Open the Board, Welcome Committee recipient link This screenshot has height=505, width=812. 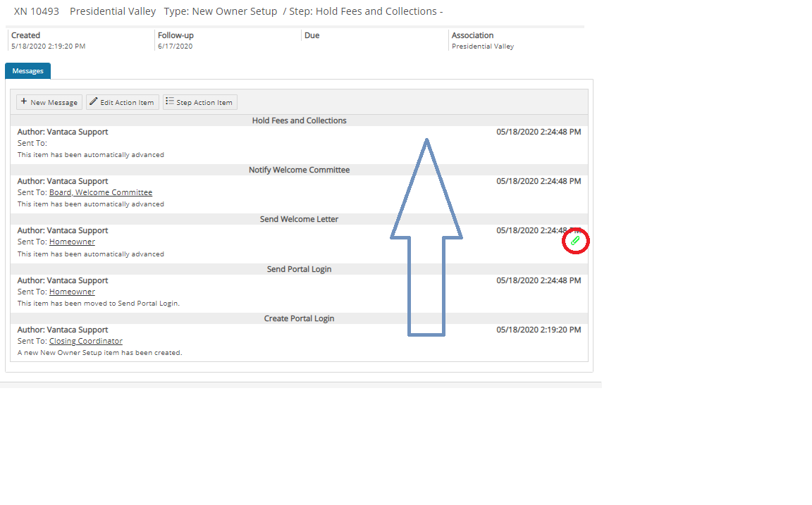(101, 192)
